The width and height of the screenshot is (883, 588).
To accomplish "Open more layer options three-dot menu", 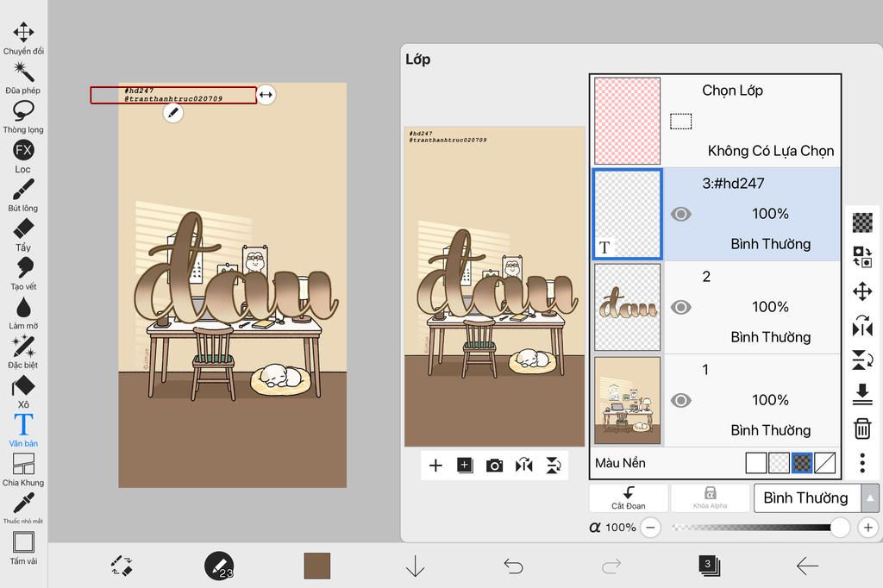I will (862, 463).
